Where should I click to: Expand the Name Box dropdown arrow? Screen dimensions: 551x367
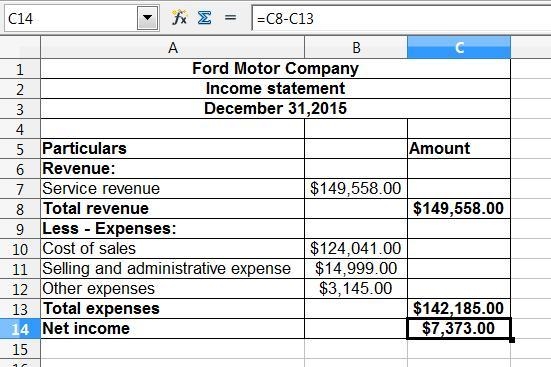[x=147, y=18]
